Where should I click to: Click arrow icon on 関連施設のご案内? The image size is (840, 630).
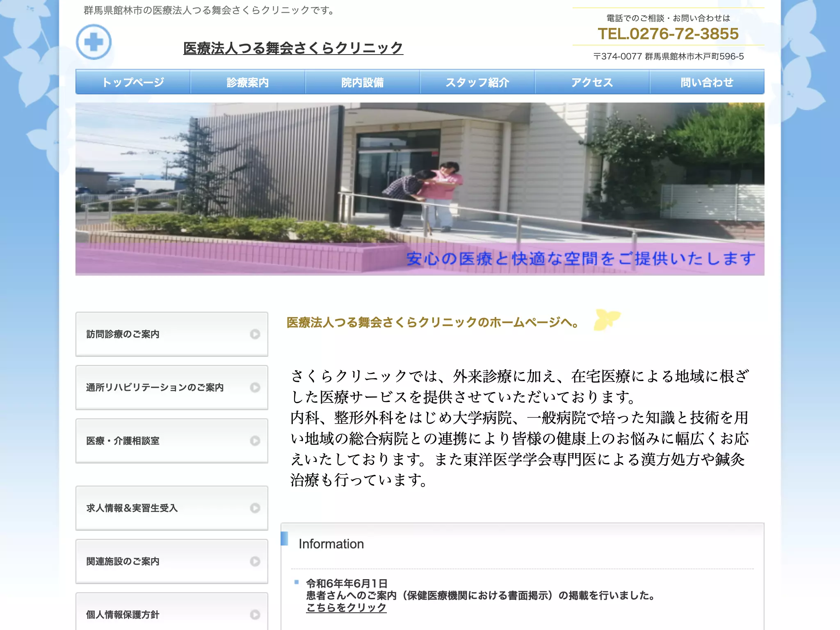(255, 562)
